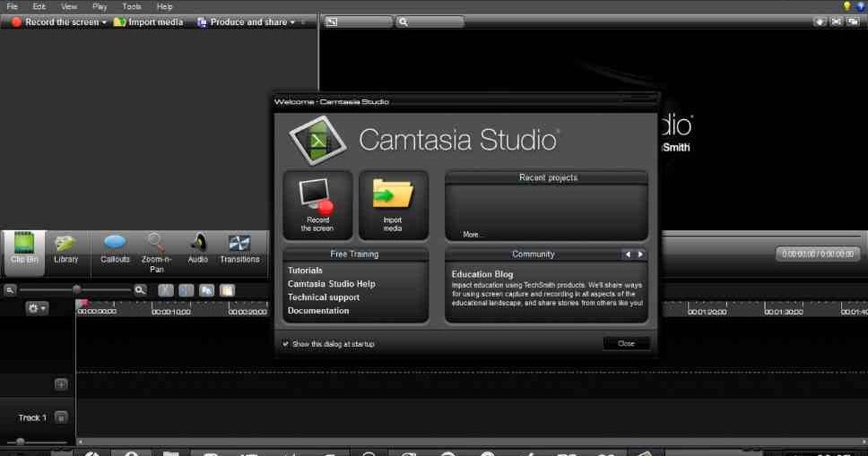Click the 00:00:10;00 mark on timeline ruler
The width and height of the screenshot is (868, 456).
pyautogui.click(x=171, y=312)
